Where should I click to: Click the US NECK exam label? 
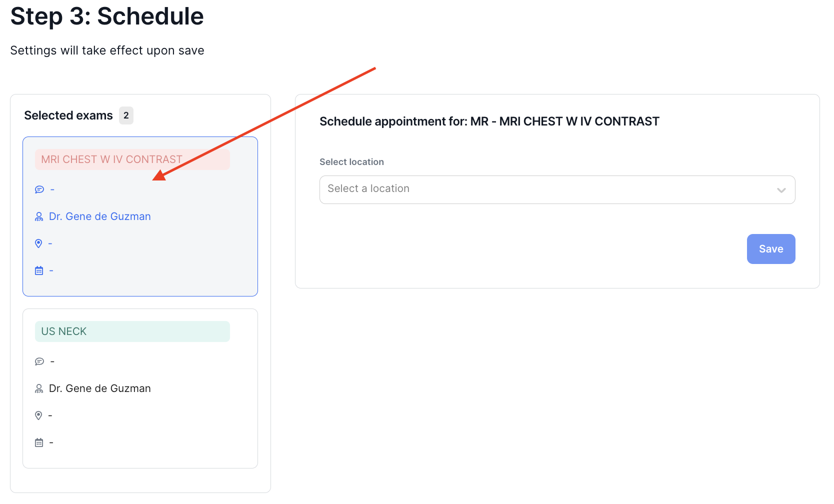(63, 331)
